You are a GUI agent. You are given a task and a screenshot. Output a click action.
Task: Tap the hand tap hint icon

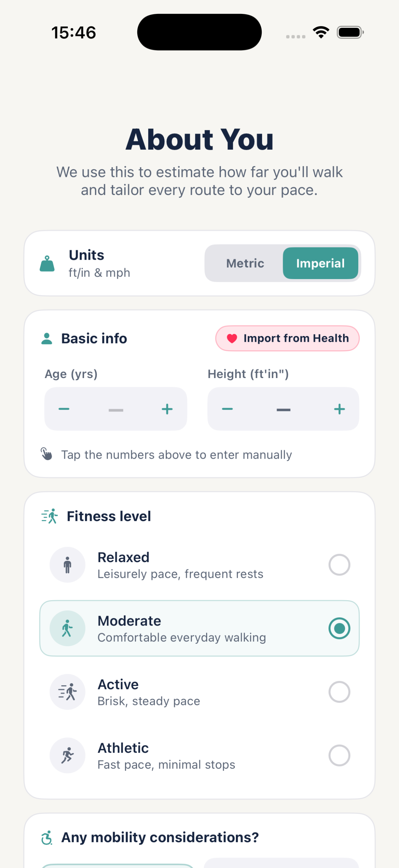[47, 454]
